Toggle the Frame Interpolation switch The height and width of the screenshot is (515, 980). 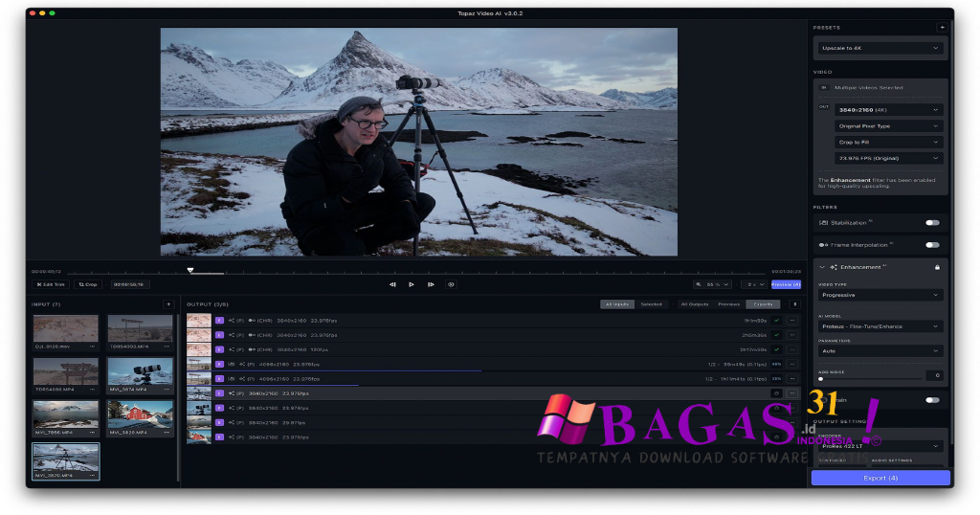click(932, 245)
